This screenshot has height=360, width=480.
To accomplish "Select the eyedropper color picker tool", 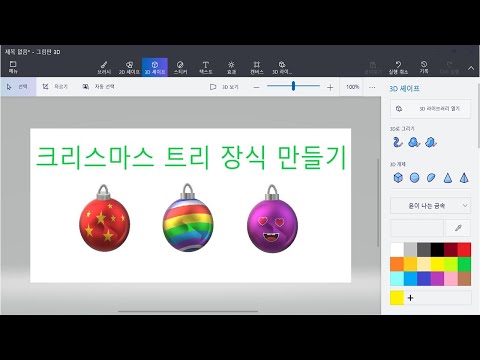I will (458, 228).
